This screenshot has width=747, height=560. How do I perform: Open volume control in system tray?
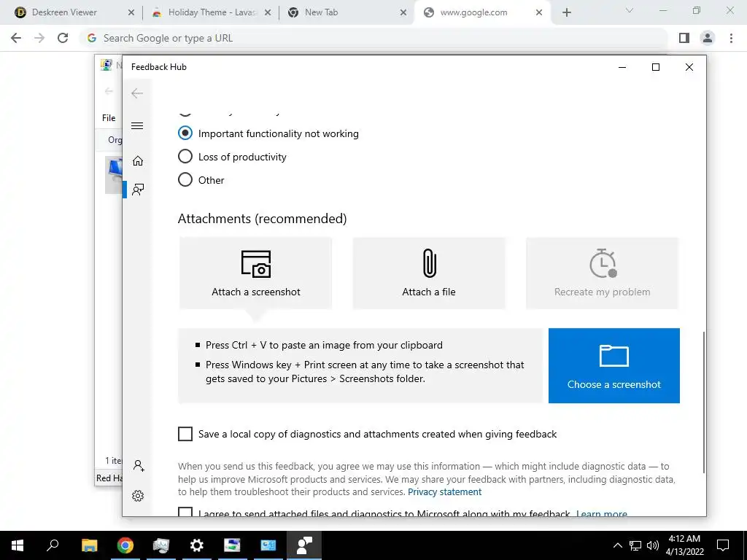point(653,545)
